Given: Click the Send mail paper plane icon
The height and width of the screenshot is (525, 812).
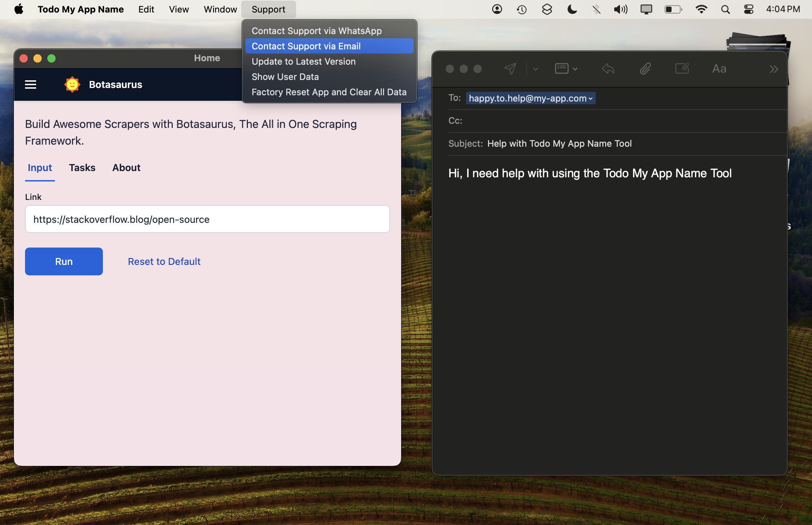Looking at the screenshot, I should tap(510, 69).
